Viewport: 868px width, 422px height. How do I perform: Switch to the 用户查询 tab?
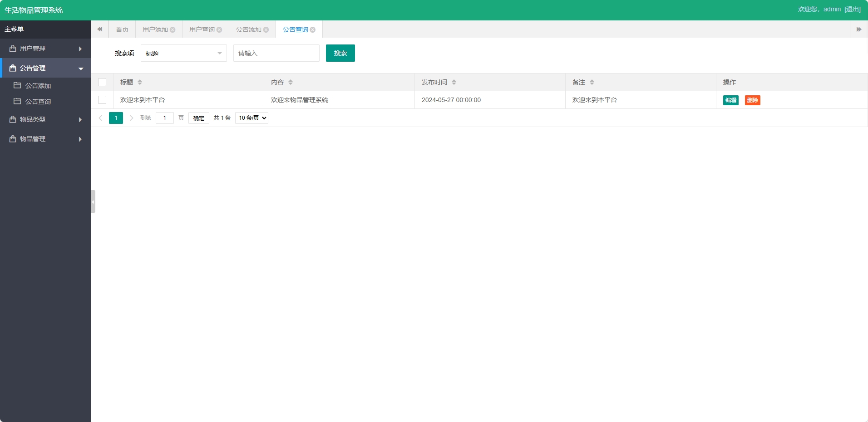tap(202, 29)
